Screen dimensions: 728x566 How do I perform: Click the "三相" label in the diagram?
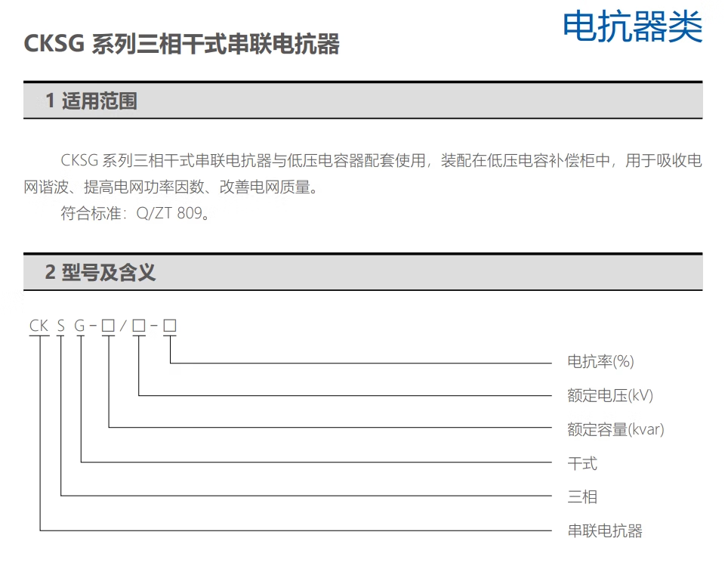pyautogui.click(x=582, y=497)
